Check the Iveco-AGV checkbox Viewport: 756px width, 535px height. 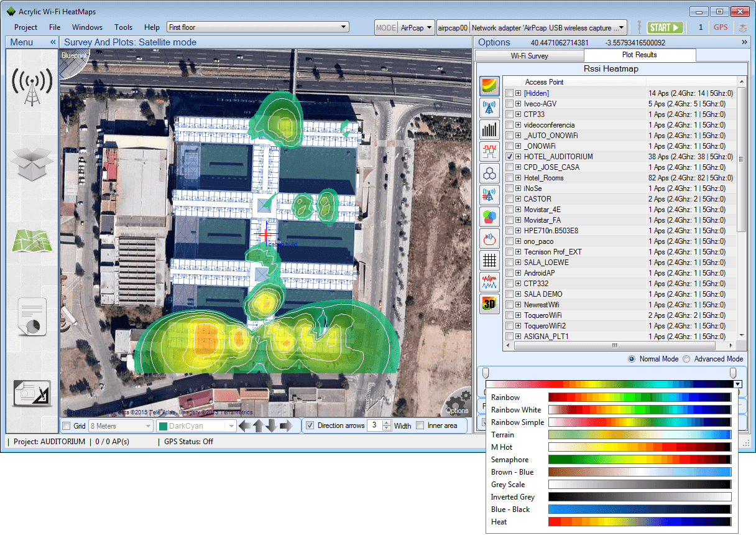509,104
